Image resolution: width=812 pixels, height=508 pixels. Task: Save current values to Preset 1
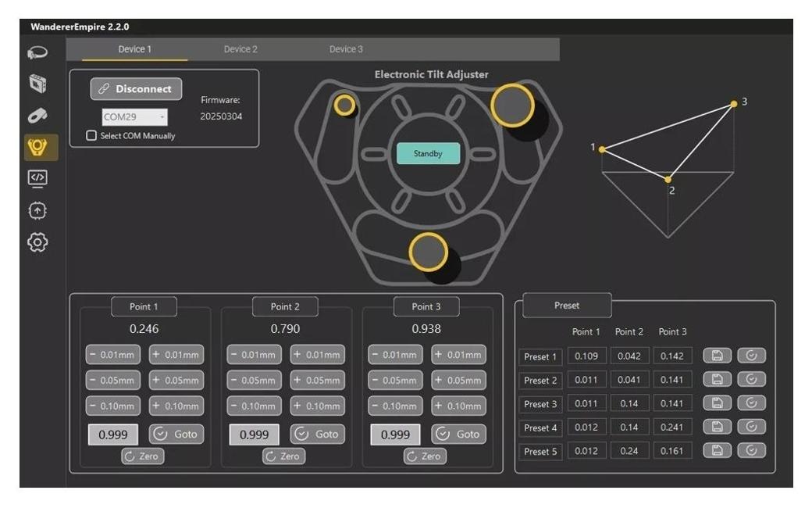tap(717, 356)
